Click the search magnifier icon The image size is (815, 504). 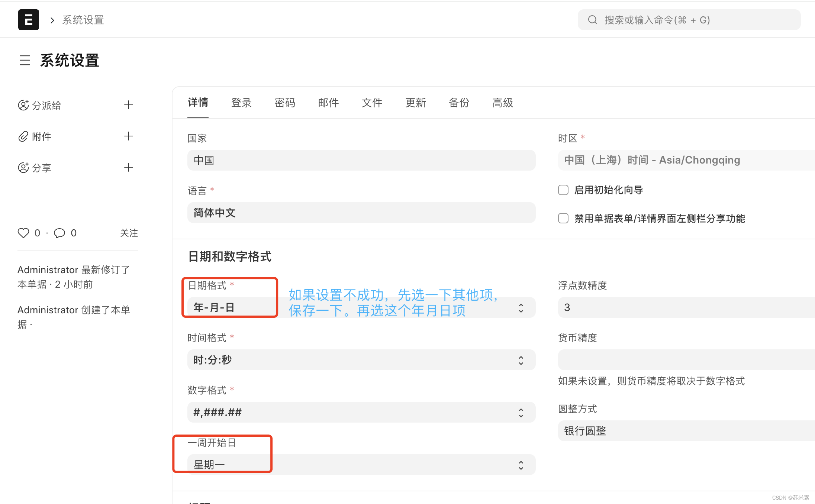[592, 20]
